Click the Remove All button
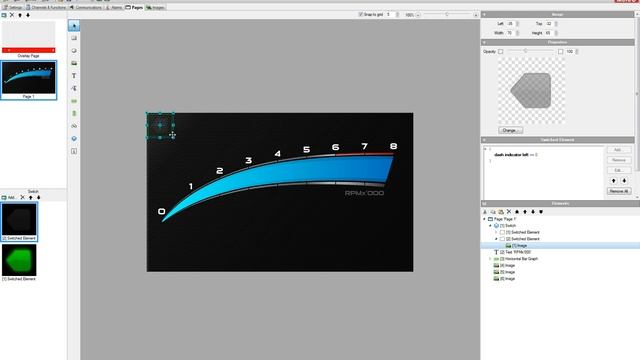Screen dimensions: 640x360 coord(618,191)
